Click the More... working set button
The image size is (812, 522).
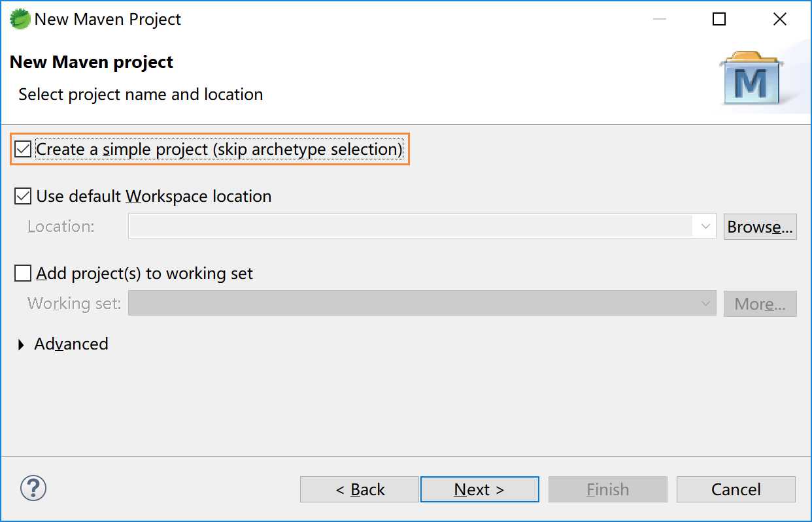(760, 304)
